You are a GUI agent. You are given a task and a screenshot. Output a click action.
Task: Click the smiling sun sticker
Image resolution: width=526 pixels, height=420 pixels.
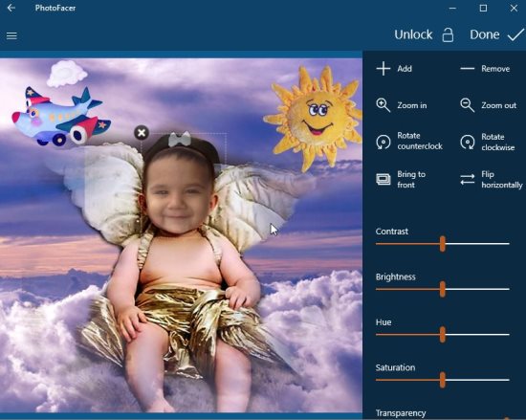tap(314, 116)
